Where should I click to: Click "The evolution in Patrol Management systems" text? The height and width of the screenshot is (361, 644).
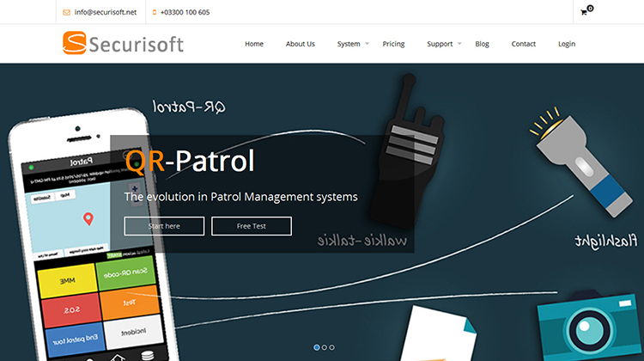click(241, 197)
